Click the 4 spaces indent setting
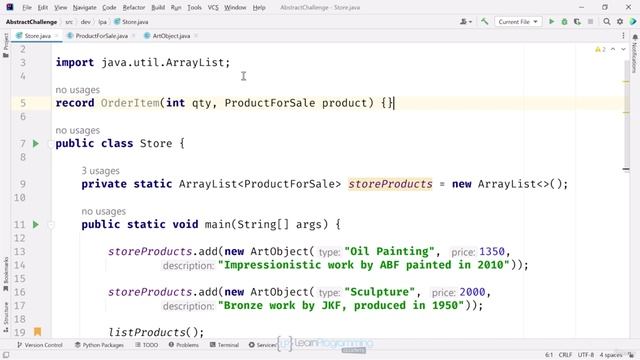Screen dimensions: 640x360 (x=610, y=355)
